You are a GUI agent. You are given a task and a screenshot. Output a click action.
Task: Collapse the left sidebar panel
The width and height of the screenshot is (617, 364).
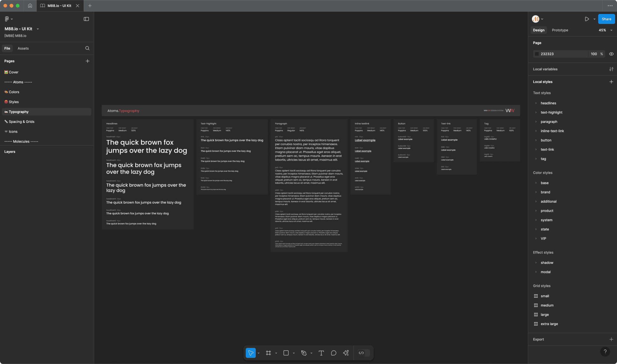click(86, 19)
